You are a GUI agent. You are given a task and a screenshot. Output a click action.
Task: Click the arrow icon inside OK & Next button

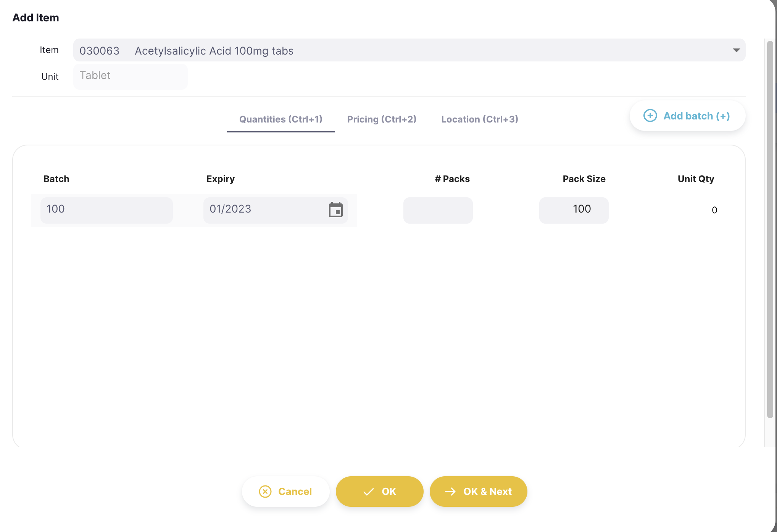click(451, 492)
